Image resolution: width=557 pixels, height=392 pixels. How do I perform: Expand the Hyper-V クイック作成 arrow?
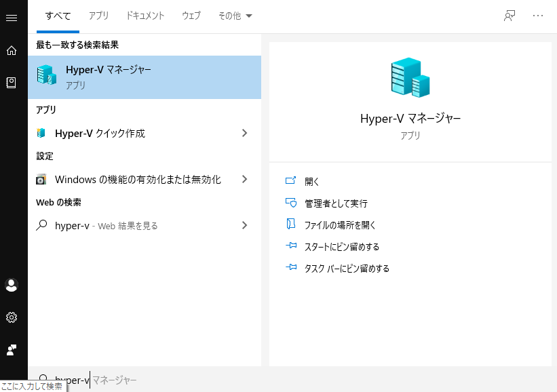(245, 134)
